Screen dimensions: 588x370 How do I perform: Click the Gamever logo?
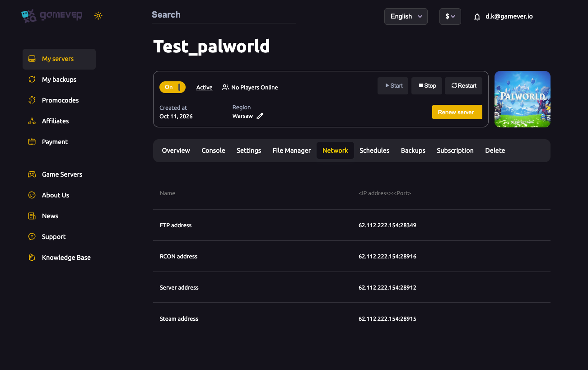pyautogui.click(x=51, y=16)
